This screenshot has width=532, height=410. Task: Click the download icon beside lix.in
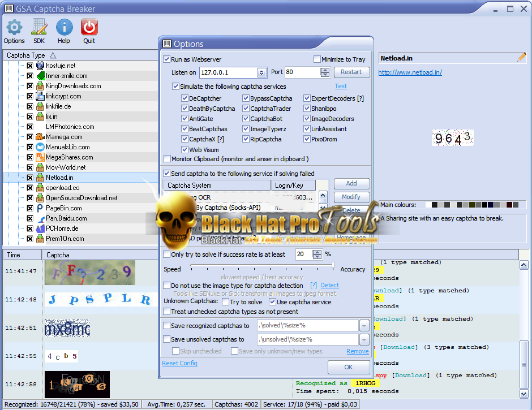point(40,116)
